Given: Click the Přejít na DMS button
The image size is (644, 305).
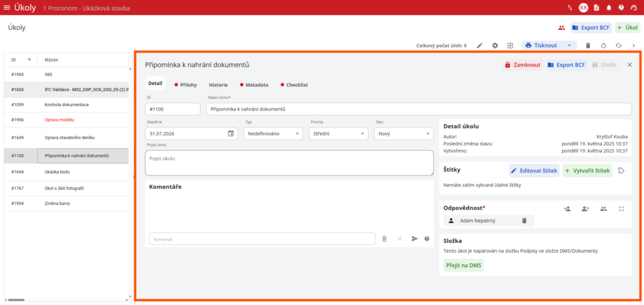Looking at the screenshot, I should (464, 265).
